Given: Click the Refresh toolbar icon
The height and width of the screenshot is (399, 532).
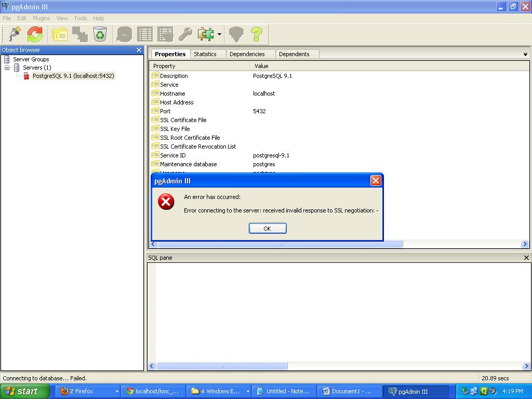Looking at the screenshot, I should pyautogui.click(x=35, y=34).
